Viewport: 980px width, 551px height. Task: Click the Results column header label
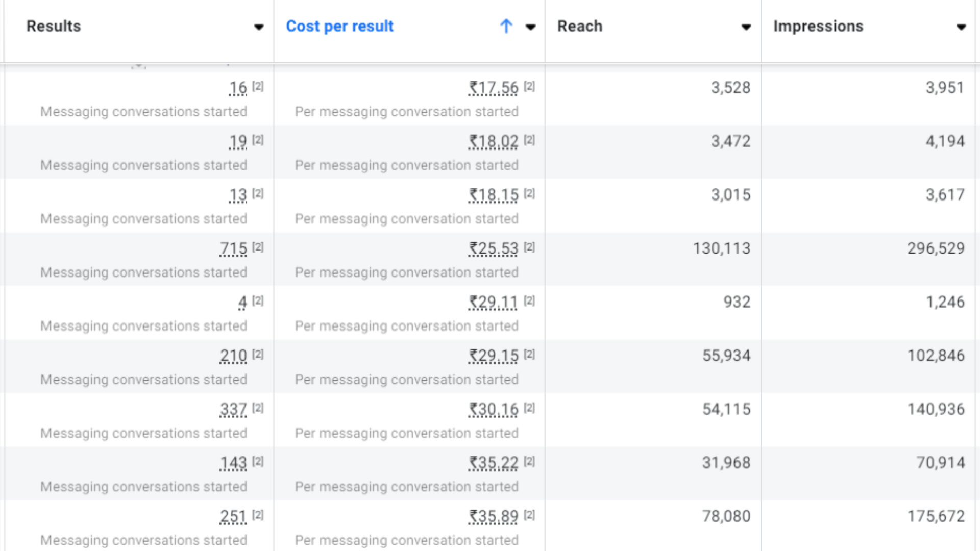[x=54, y=26]
